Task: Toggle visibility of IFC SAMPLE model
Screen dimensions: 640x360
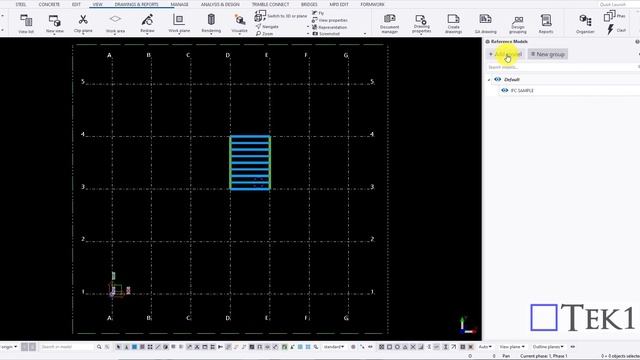Action: click(504, 90)
